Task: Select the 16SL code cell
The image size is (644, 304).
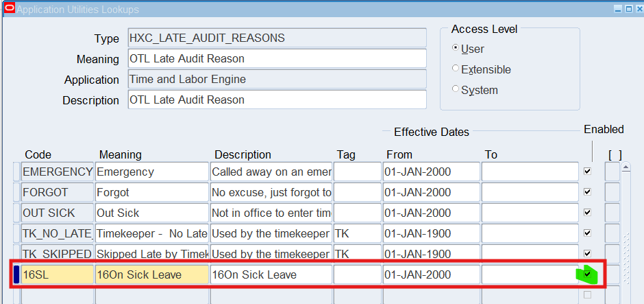Action: [57, 274]
